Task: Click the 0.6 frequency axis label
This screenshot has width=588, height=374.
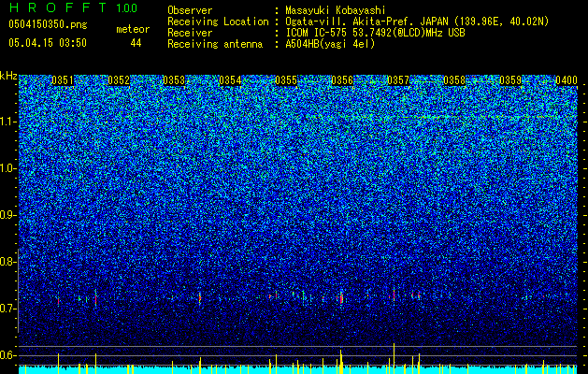Action: (x=7, y=355)
